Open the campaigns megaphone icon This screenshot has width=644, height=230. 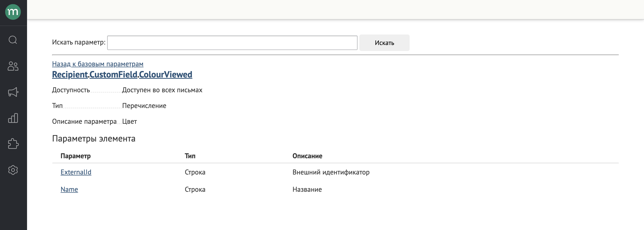point(13,92)
